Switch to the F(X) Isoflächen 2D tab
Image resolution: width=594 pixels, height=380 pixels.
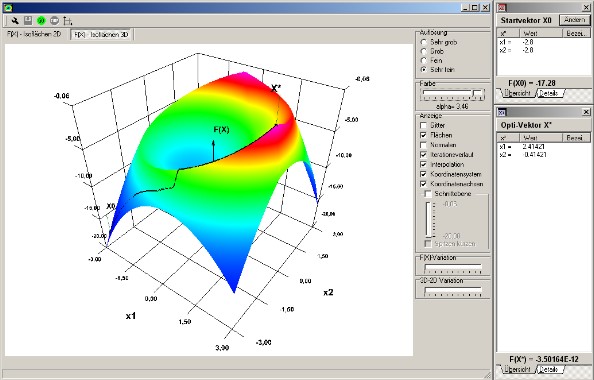(x=34, y=34)
